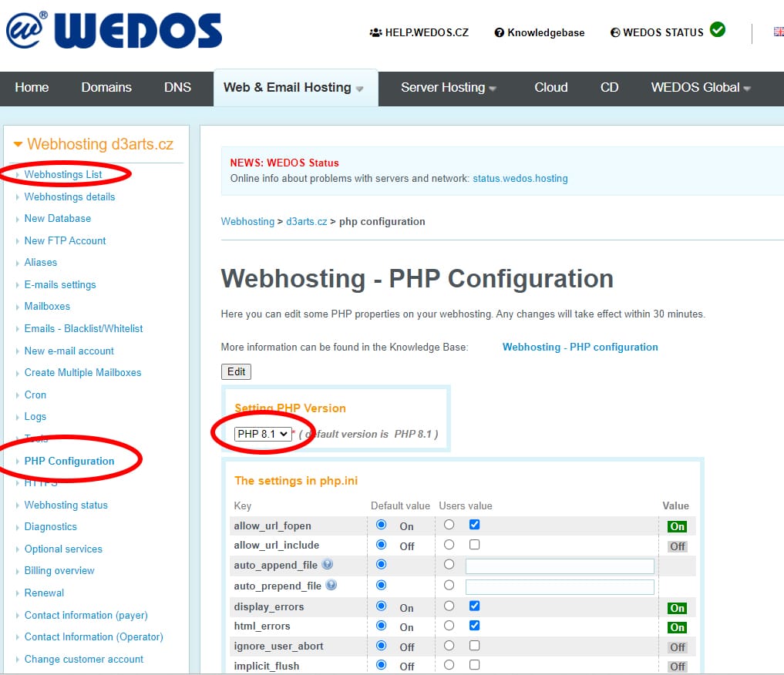The width and height of the screenshot is (784, 675).
Task: Open Webhosting status in sidebar
Action: 66,505
